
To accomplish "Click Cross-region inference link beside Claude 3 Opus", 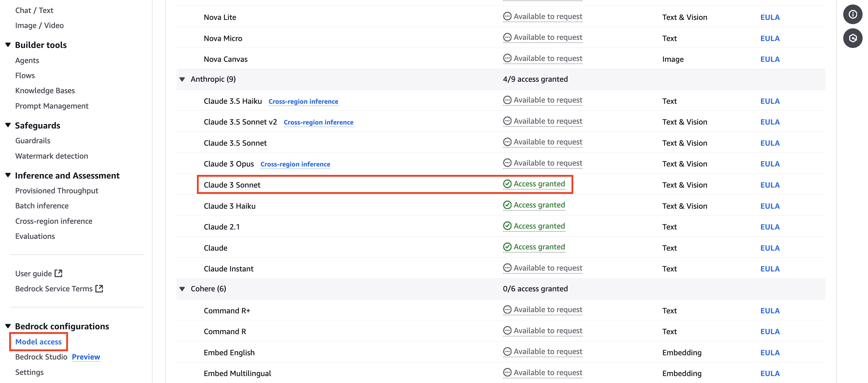I will pyautogui.click(x=295, y=164).
